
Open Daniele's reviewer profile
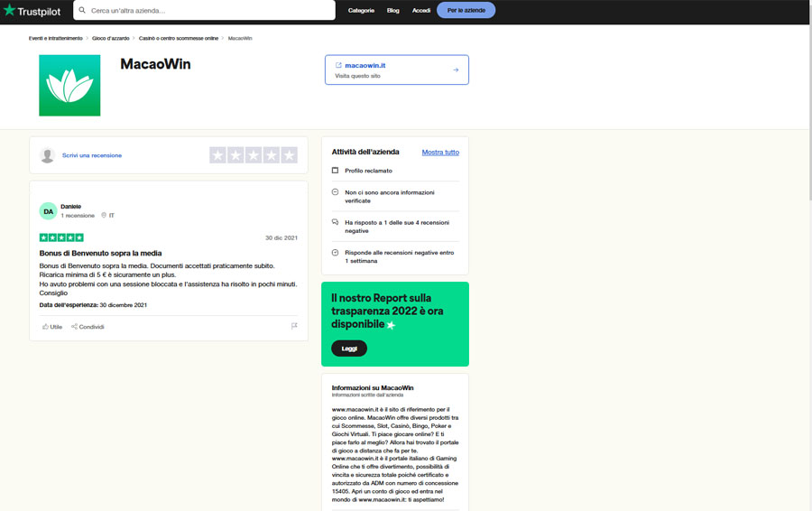point(71,206)
